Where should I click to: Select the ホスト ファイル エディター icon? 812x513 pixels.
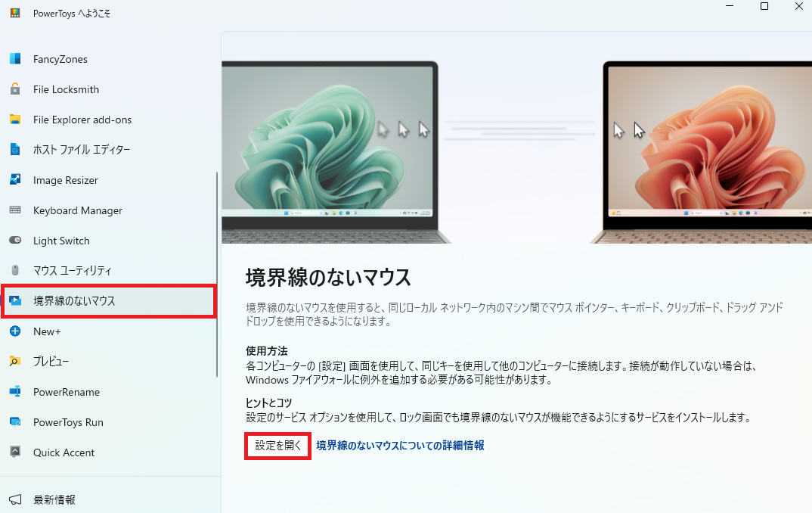tap(15, 149)
